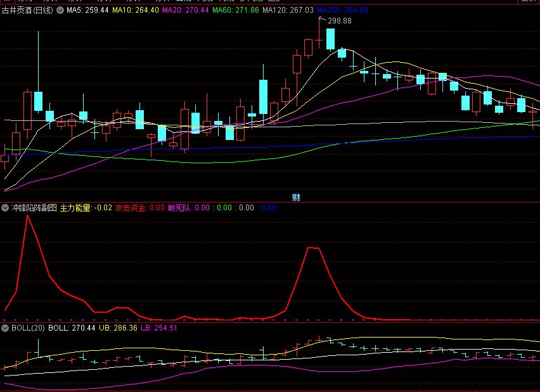Select the BOLL(20) indicator name

[28, 328]
